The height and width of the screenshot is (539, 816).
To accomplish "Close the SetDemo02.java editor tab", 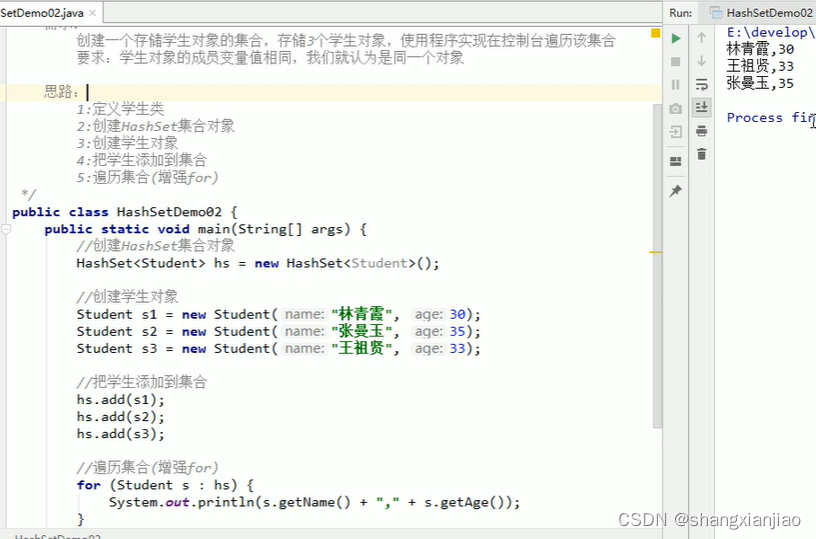I will (x=93, y=13).
